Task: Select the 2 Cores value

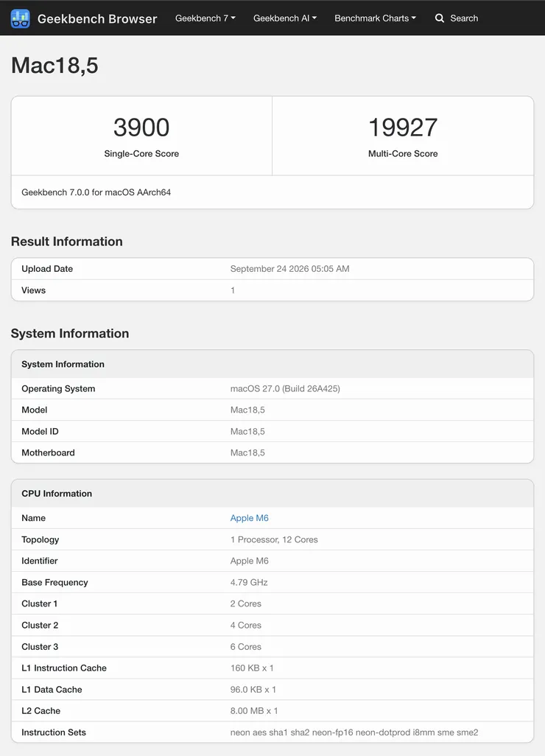Action: click(245, 603)
